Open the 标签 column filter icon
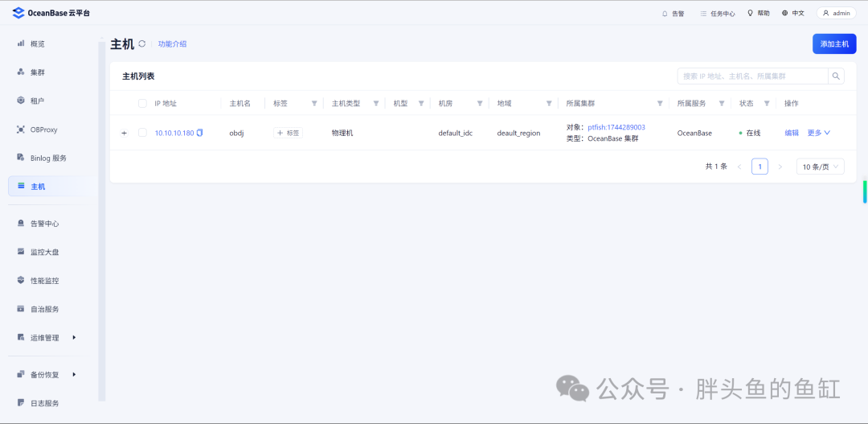 (314, 103)
